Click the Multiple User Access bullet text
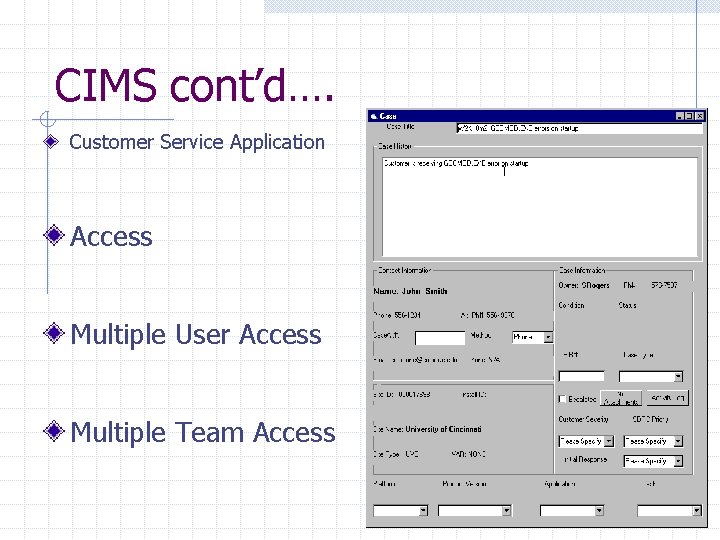720x540 pixels. pos(196,334)
